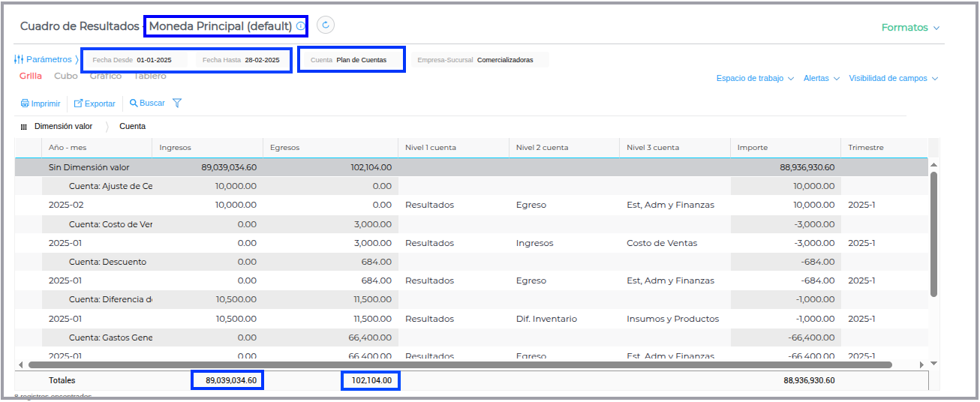The width and height of the screenshot is (980, 402).
Task: Click the filter funnel icon
Action: tap(177, 103)
